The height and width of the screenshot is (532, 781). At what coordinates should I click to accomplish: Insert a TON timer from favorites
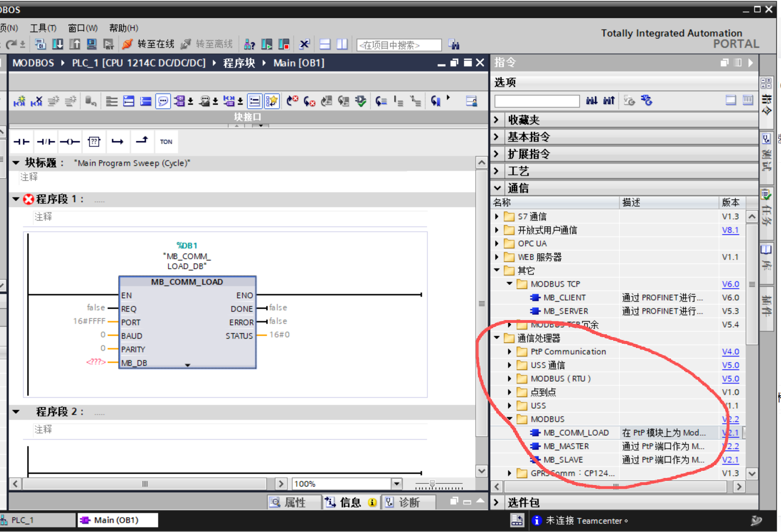[166, 142]
